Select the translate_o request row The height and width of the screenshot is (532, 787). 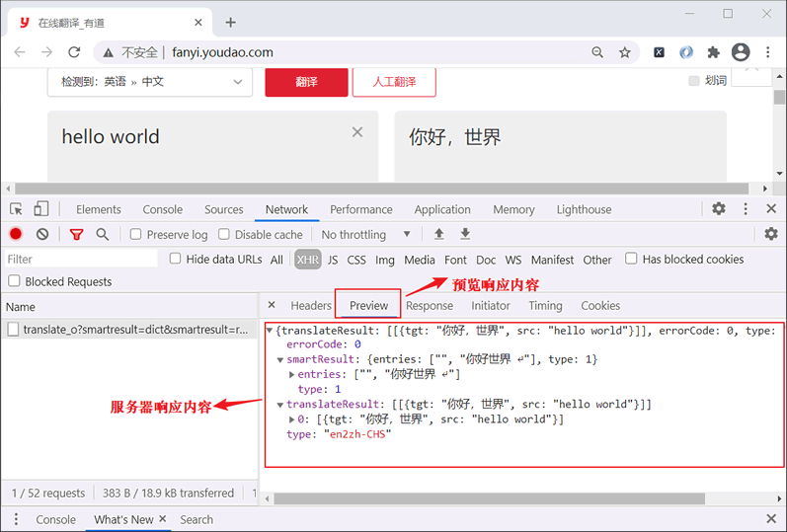[x=129, y=330]
